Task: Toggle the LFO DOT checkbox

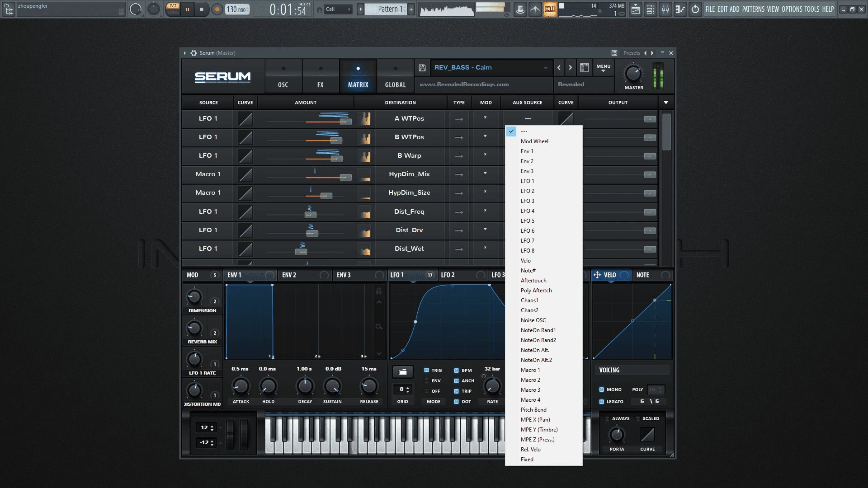Action: coord(457,402)
